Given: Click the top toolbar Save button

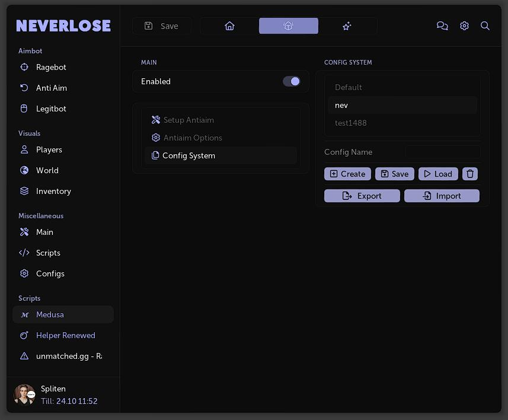Looking at the screenshot, I should (161, 26).
